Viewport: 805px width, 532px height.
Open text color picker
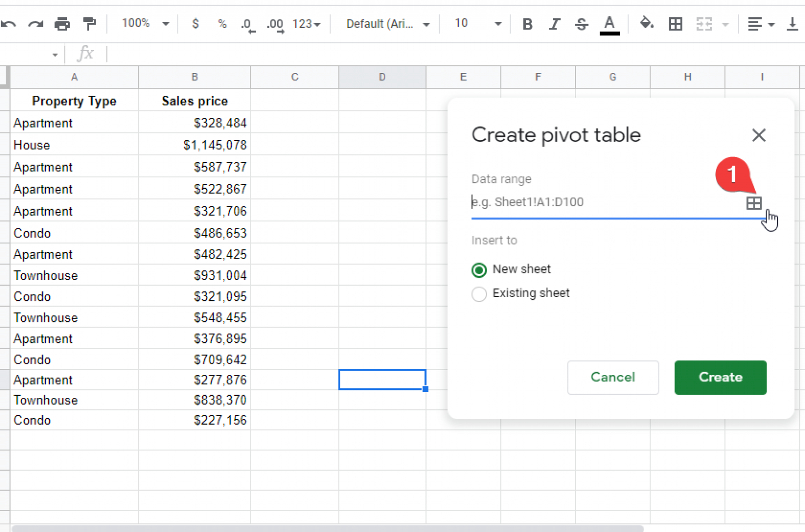pos(610,25)
